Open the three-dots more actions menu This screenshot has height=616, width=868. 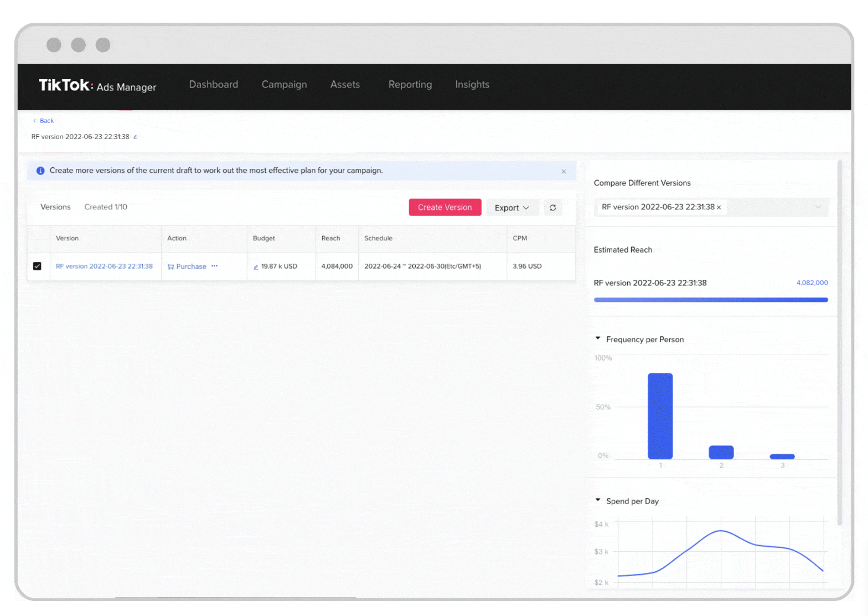click(215, 266)
